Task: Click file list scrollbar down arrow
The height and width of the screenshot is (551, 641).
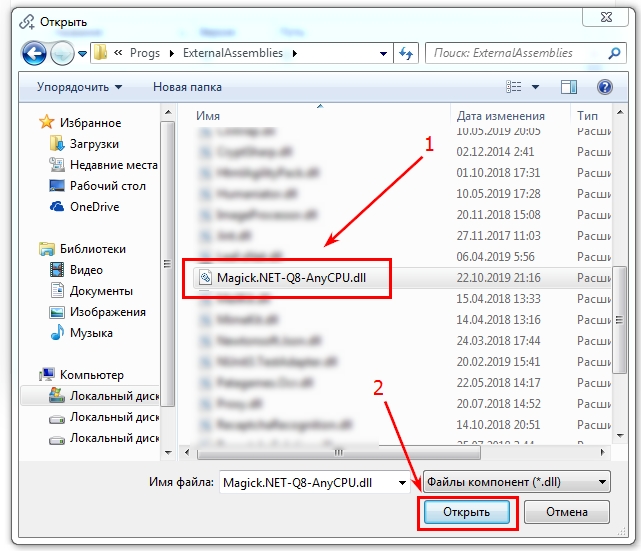Action: (619, 436)
